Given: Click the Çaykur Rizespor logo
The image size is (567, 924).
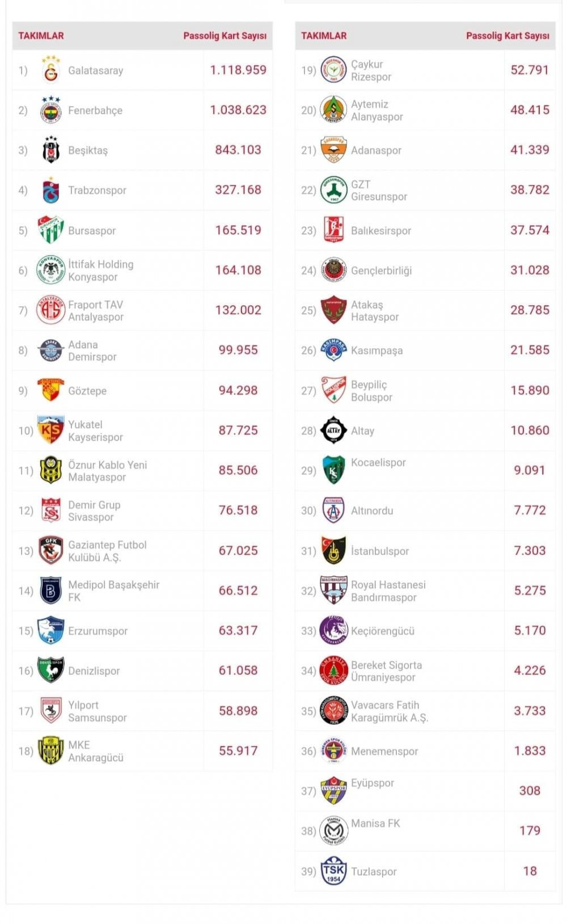Looking at the screenshot, I should click(x=333, y=70).
